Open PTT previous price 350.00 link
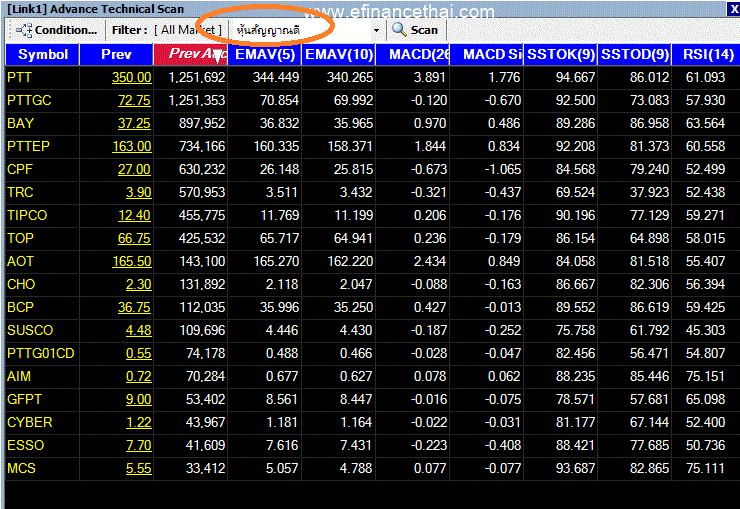 (132, 77)
